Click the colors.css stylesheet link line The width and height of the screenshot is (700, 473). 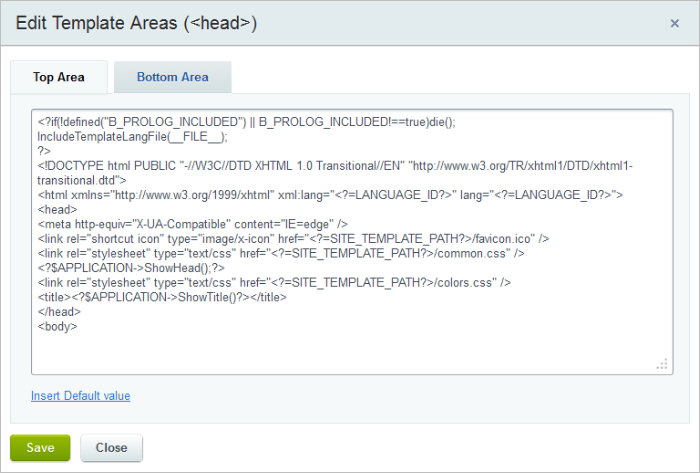tap(274, 283)
